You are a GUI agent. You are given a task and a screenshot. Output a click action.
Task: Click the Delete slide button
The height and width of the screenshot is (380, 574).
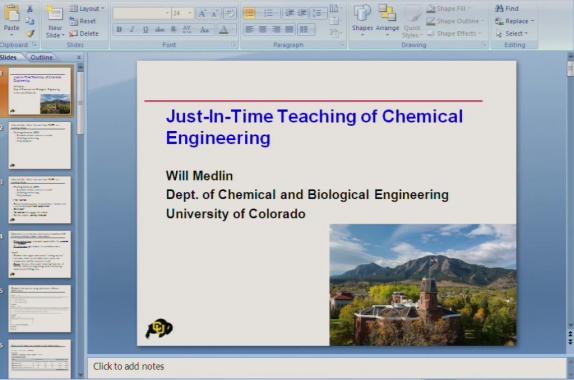point(84,34)
